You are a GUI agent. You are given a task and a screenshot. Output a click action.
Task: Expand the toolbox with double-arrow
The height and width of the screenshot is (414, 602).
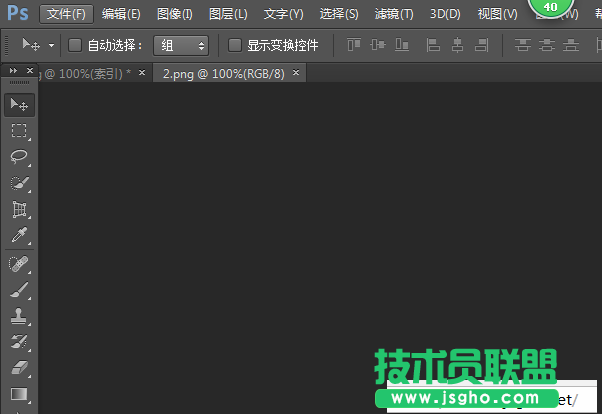point(13,71)
